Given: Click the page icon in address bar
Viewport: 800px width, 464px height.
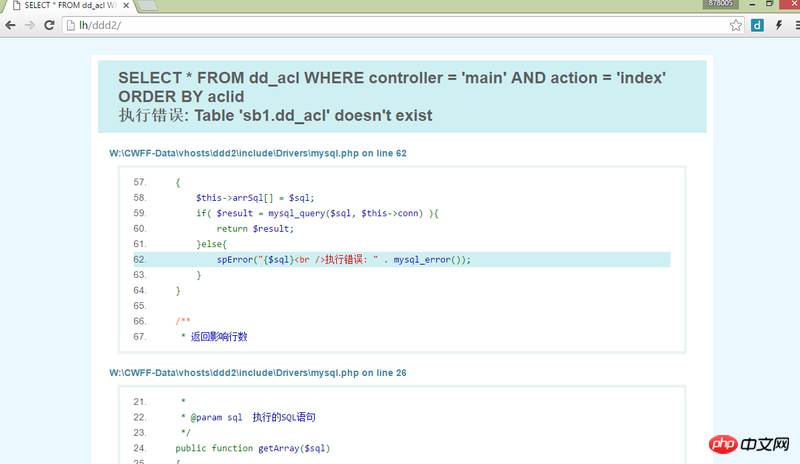Looking at the screenshot, I should tap(71, 25).
